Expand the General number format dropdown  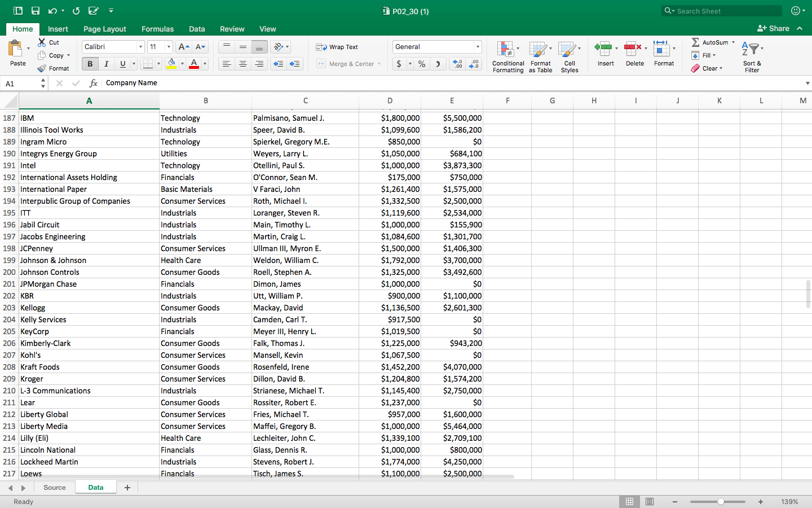tap(478, 47)
